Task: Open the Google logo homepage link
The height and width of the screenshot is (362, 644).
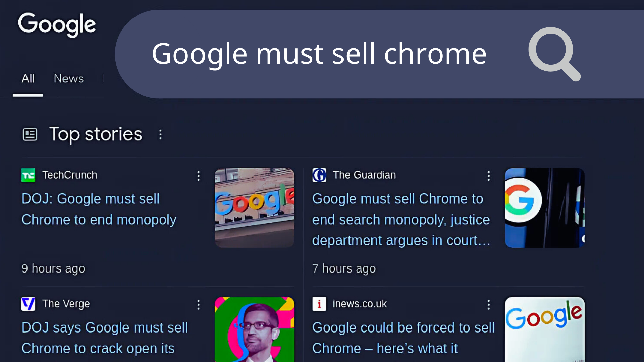Action: tap(57, 25)
